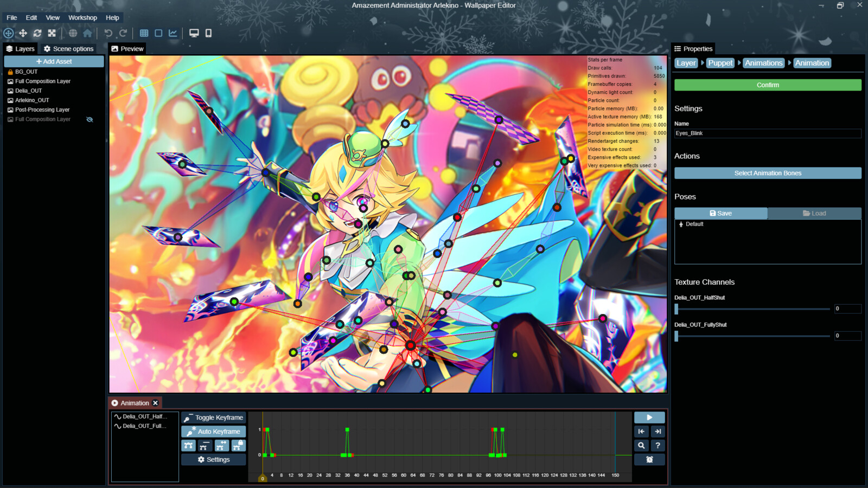
Task: Select the circled move gizmo tool
Action: click(x=9, y=33)
